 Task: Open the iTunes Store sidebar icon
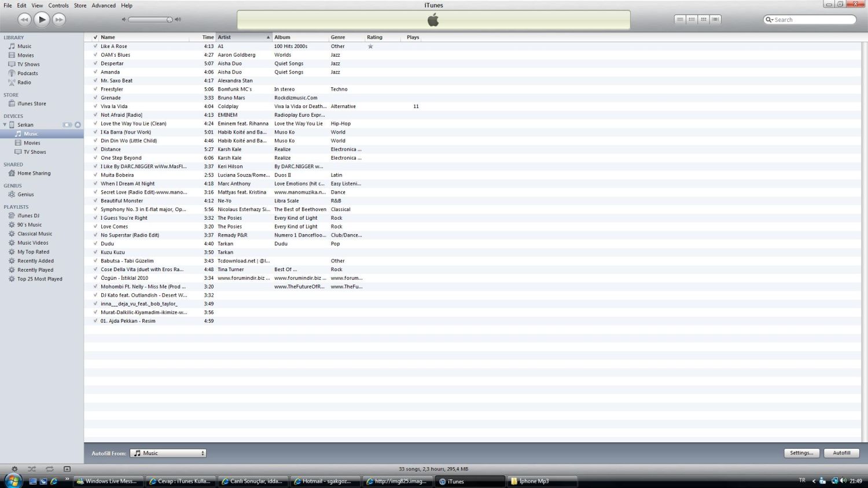12,103
